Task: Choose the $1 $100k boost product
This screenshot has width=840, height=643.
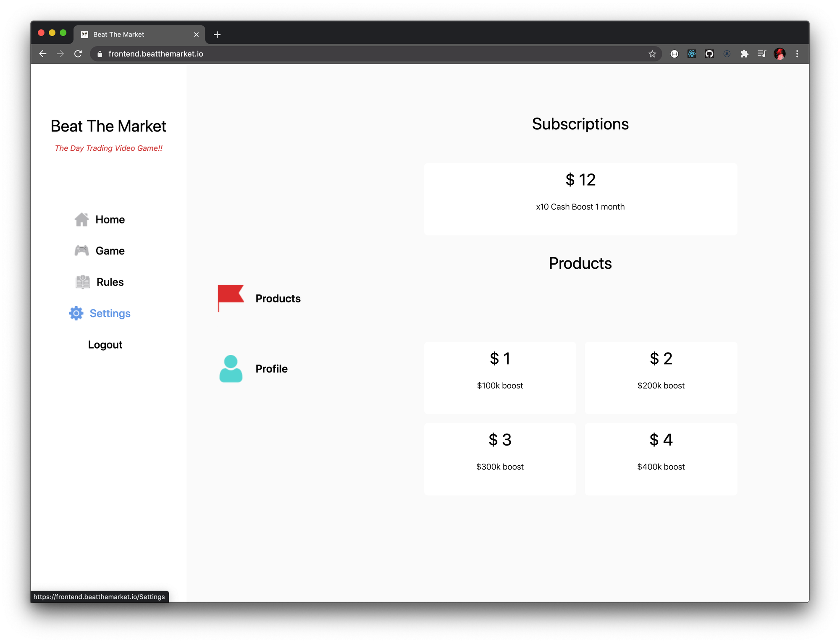Action: [500, 378]
